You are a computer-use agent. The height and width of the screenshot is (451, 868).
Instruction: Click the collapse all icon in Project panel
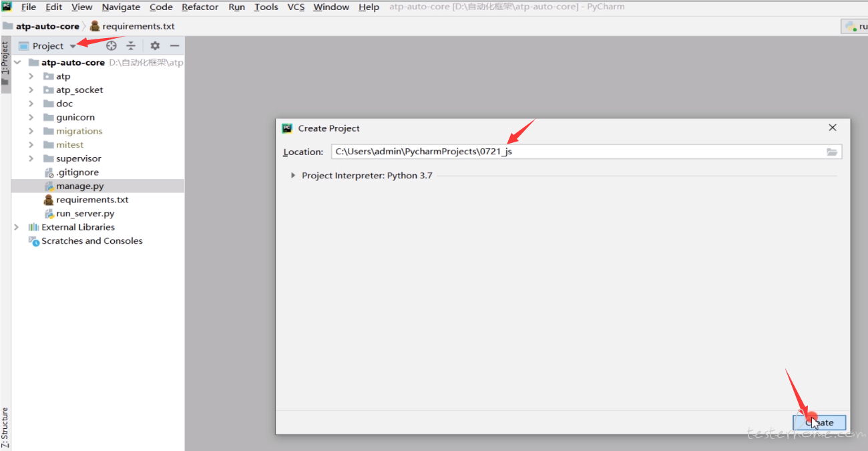pyautogui.click(x=131, y=45)
